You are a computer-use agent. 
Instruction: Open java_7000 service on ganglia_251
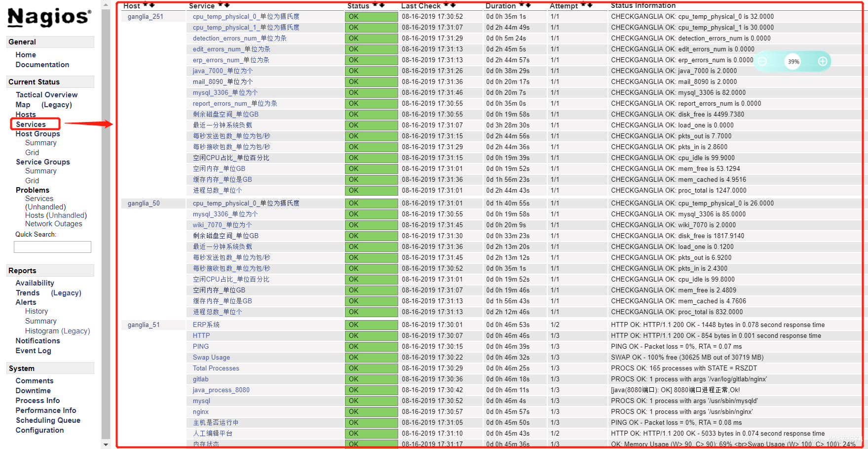pyautogui.click(x=223, y=71)
